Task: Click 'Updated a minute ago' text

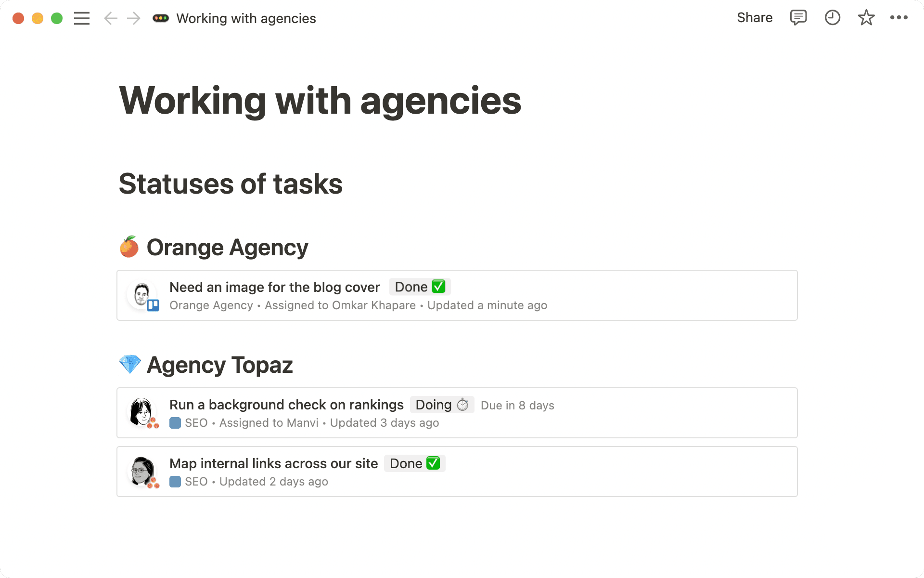Action: [x=487, y=305]
